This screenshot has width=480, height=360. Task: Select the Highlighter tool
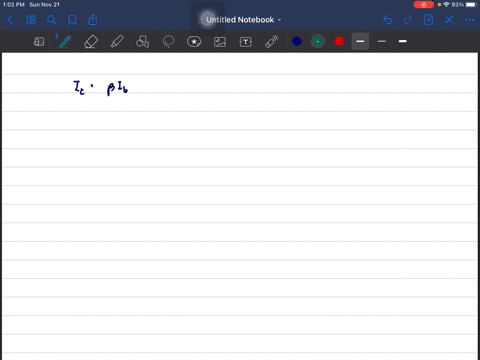117,42
